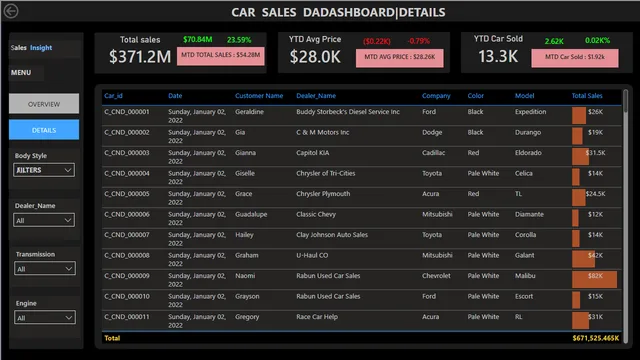The height and width of the screenshot is (360, 640).
Task: Select row C_CND_000004
Action: pyautogui.click(x=362, y=177)
